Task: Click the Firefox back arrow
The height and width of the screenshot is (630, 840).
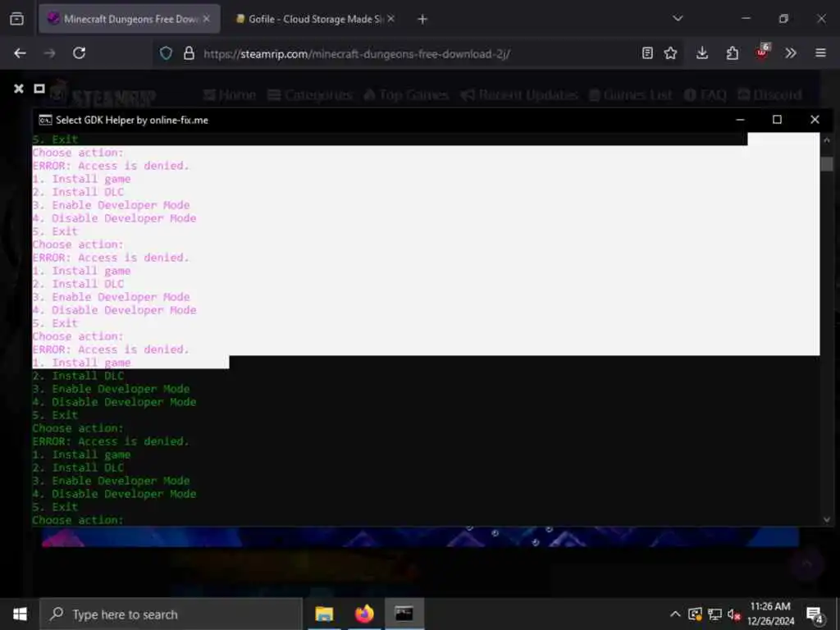Action: [x=20, y=53]
